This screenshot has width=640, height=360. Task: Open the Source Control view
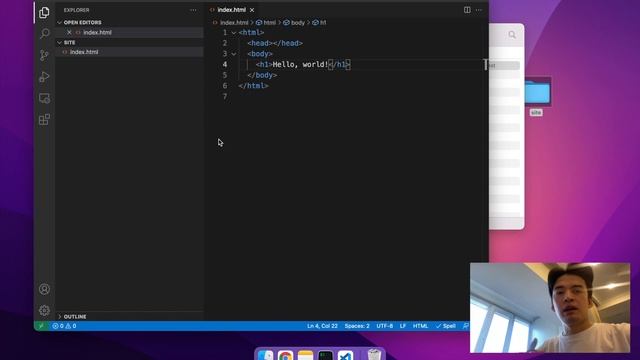coord(44,55)
